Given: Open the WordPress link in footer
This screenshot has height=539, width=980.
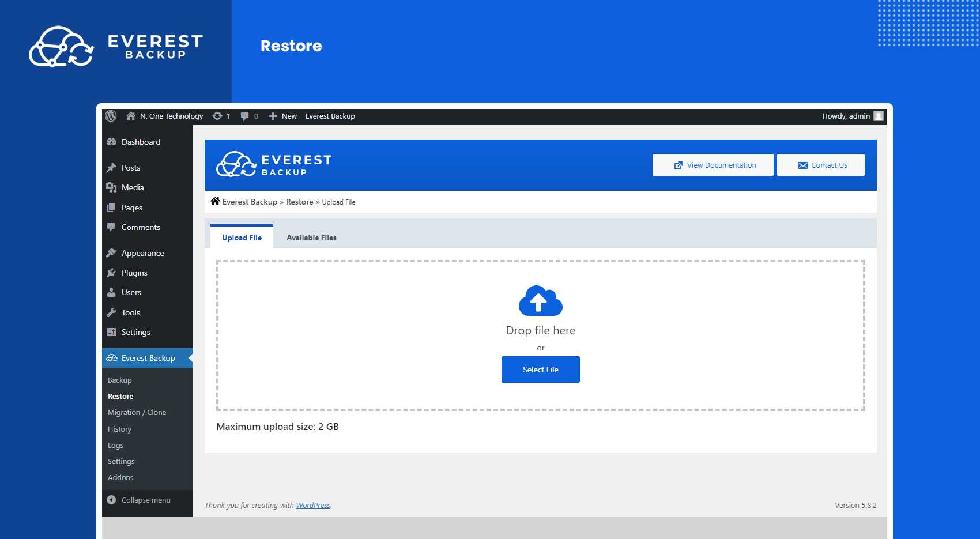Looking at the screenshot, I should pos(313,505).
